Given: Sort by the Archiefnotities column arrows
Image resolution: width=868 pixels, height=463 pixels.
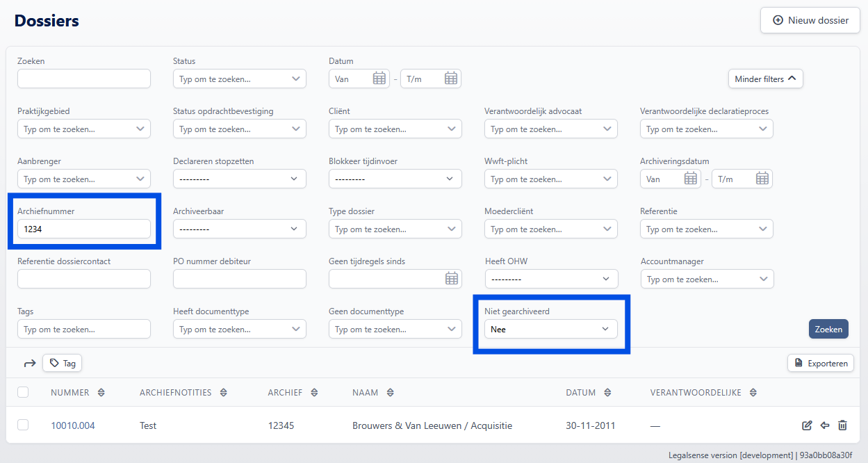Looking at the screenshot, I should coord(223,393).
